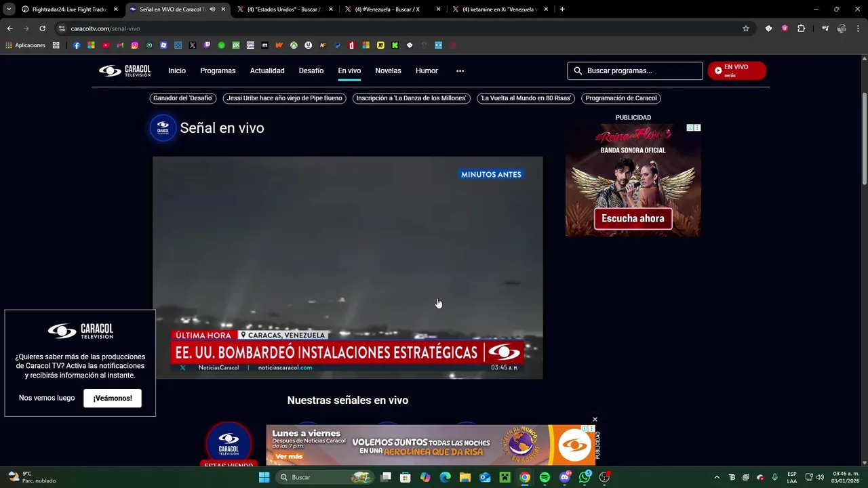Show hidden system tray icons

point(717,477)
